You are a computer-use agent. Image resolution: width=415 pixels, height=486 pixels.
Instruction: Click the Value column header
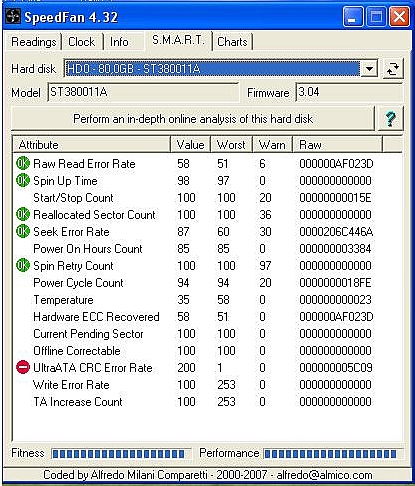[190, 145]
